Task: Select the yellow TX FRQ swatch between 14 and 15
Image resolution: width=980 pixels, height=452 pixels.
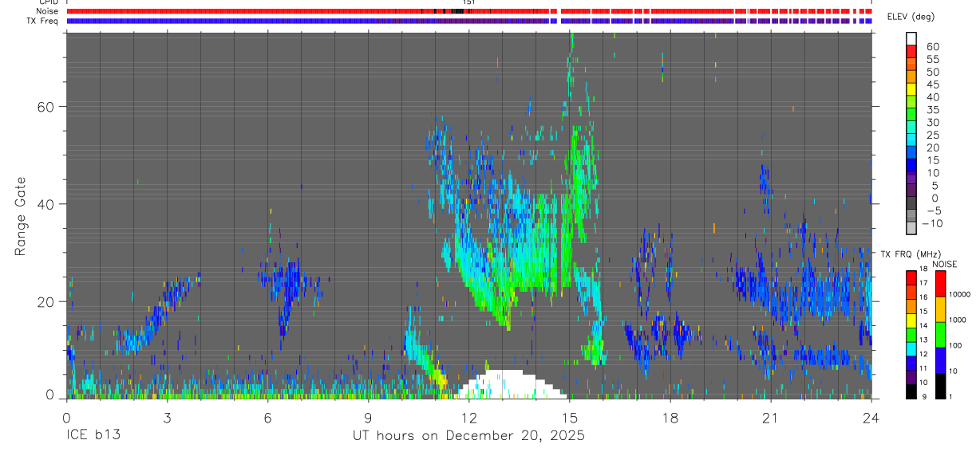Action: tap(911, 320)
